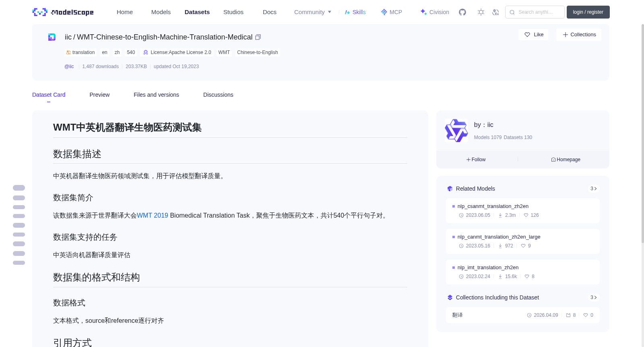Click the 数据集的格式和结构 heading
The image size is (644, 347).
[x=97, y=277]
